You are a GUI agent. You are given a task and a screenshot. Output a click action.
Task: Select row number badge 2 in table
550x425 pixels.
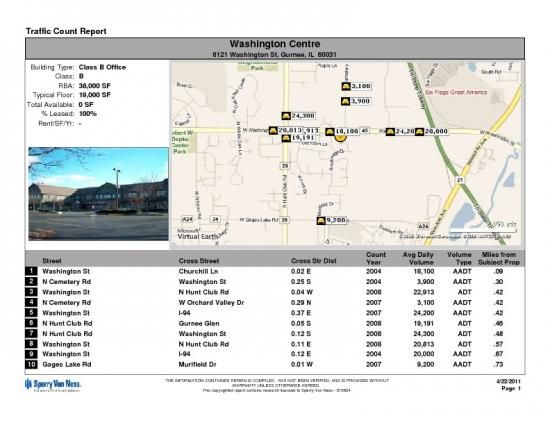coord(31,282)
